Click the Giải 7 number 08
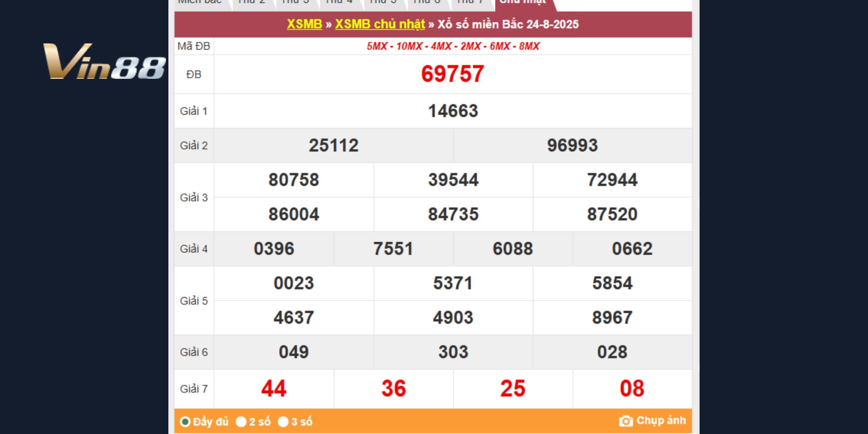The image size is (868, 434). (632, 388)
